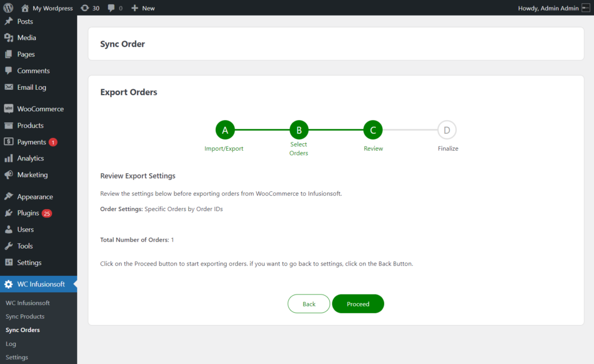Click the Finalize step label
Screen dimensions: 594x364
[x=448, y=148]
